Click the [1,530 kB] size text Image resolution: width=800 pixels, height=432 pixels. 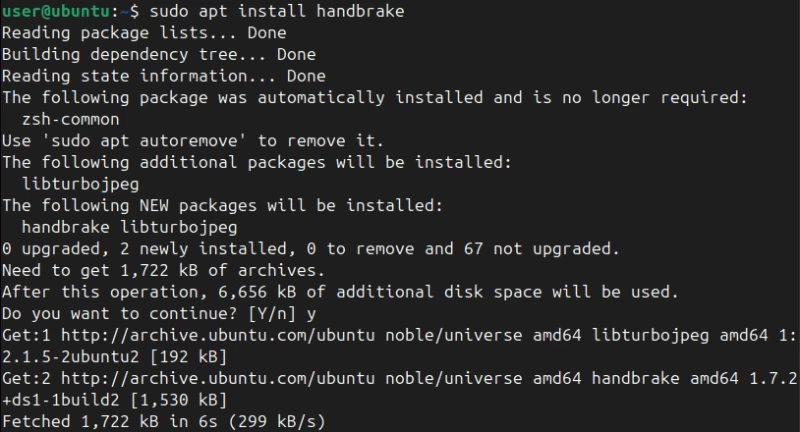[178, 400]
